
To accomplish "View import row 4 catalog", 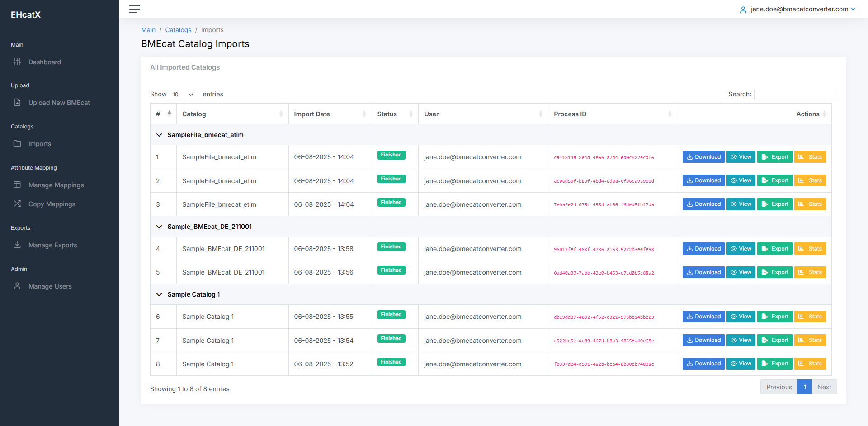I will pyautogui.click(x=741, y=249).
